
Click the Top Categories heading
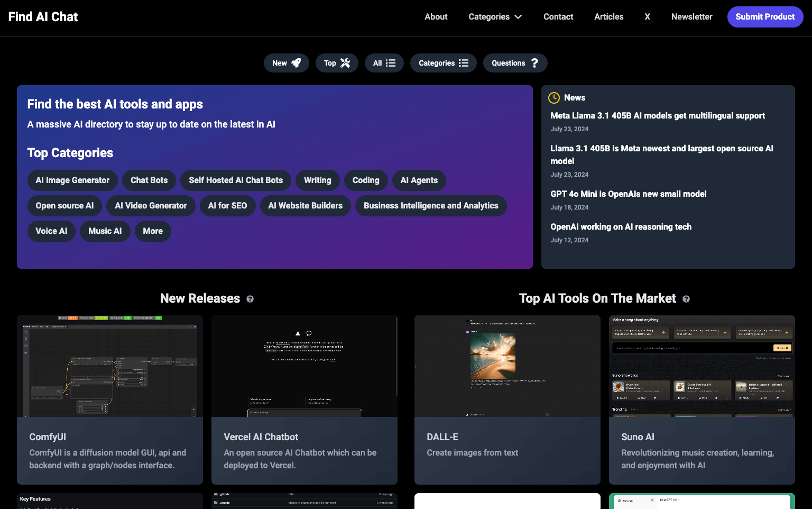click(70, 153)
